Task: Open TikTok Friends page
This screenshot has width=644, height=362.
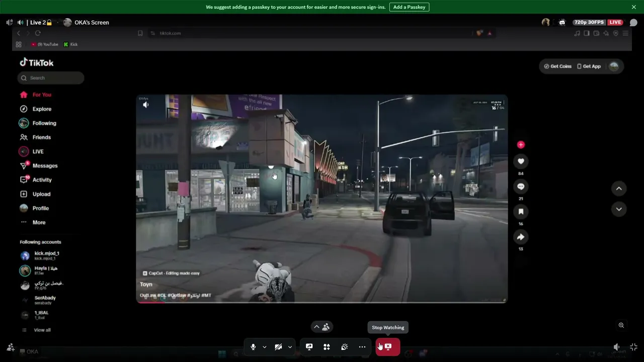Action: click(35, 137)
